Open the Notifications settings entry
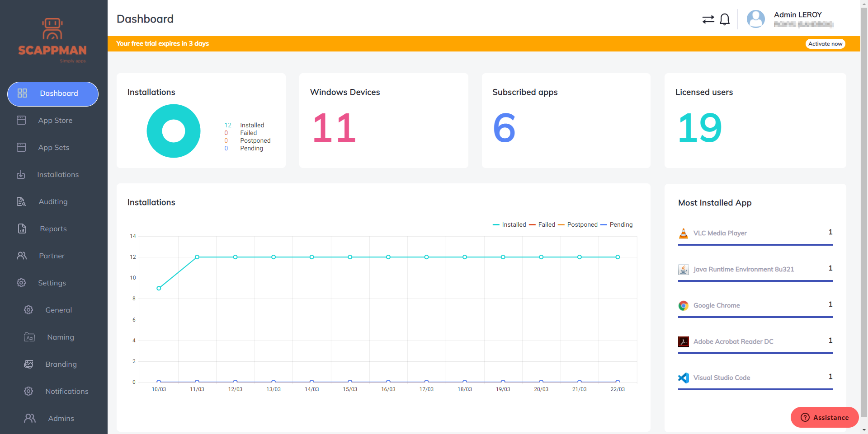The height and width of the screenshot is (434, 868). (67, 391)
